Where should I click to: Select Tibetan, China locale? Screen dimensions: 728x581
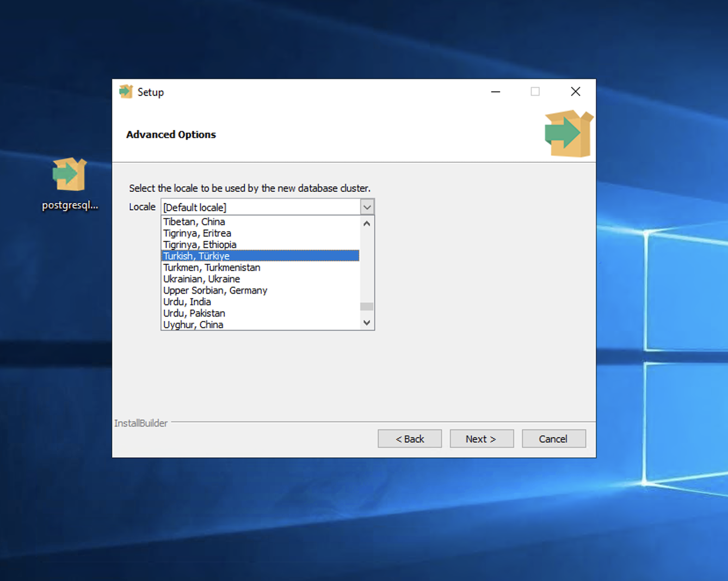pyautogui.click(x=194, y=222)
